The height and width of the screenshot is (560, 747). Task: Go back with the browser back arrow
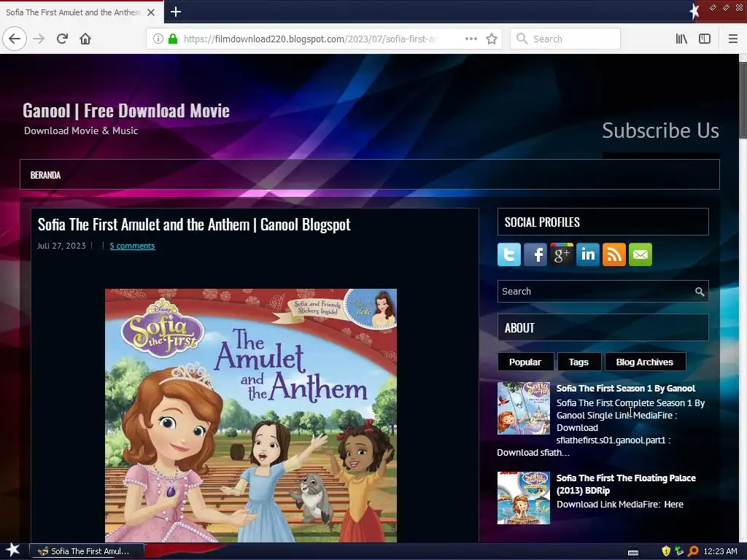pyautogui.click(x=15, y=39)
